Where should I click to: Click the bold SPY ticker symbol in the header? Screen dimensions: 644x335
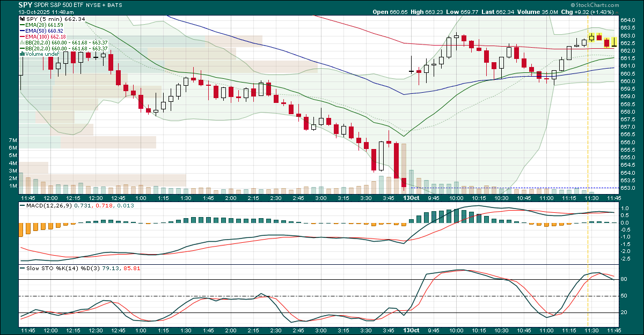(25, 4)
